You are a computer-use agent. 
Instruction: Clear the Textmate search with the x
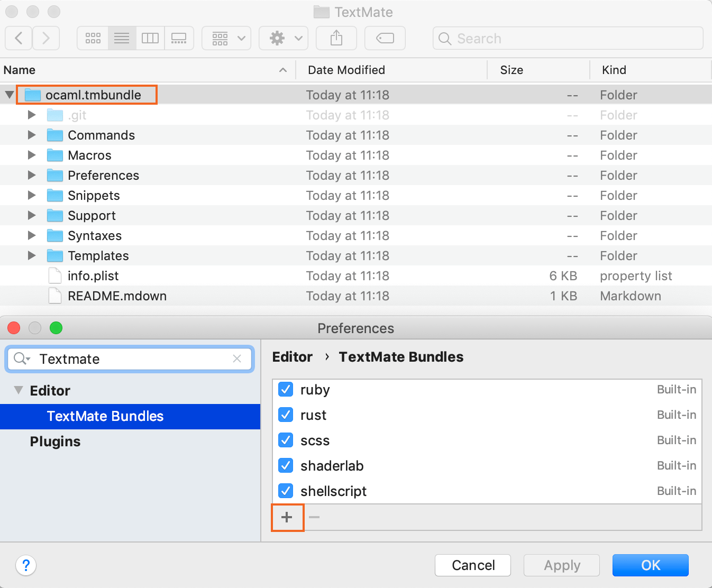[x=237, y=359]
